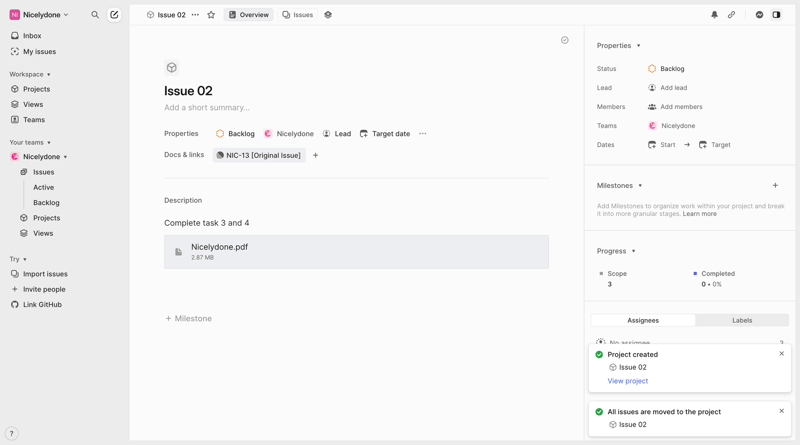Toggle the right sidebar panel

[x=776, y=15]
